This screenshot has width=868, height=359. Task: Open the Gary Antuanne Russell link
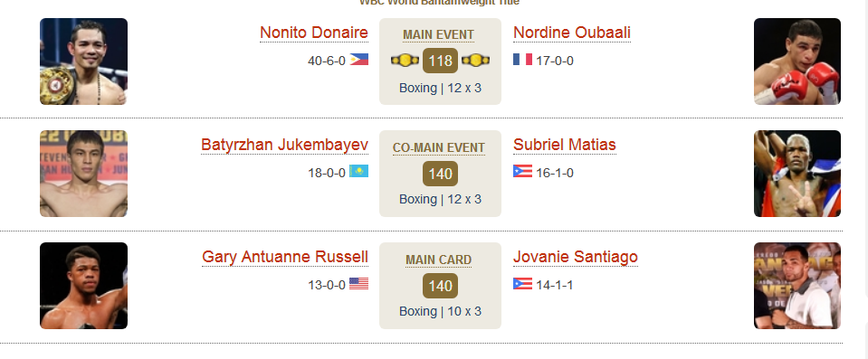tap(285, 257)
